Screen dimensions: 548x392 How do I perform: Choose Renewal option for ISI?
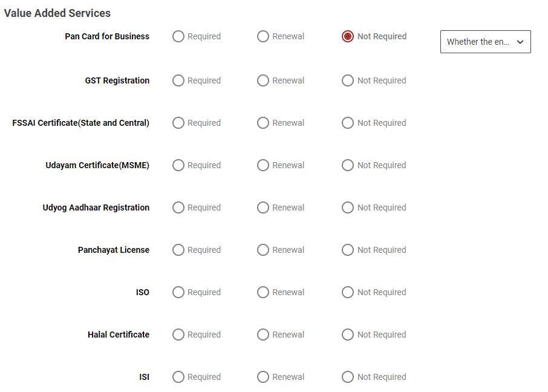263,377
